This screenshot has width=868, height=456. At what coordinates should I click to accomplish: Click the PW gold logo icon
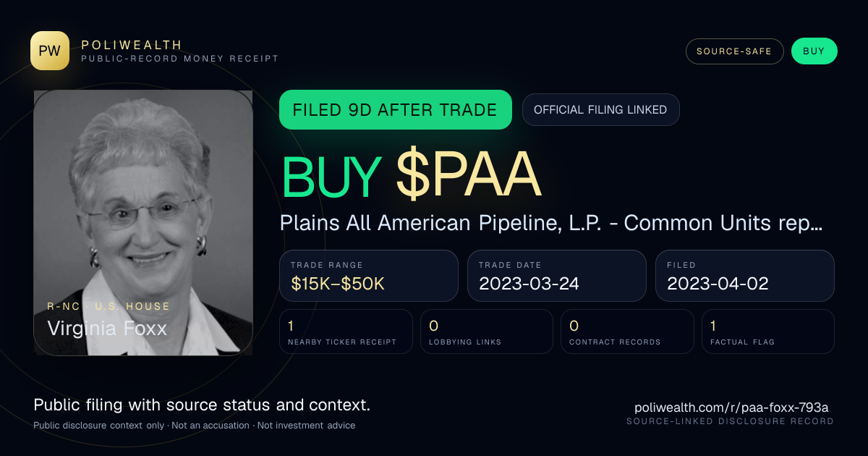(x=50, y=51)
